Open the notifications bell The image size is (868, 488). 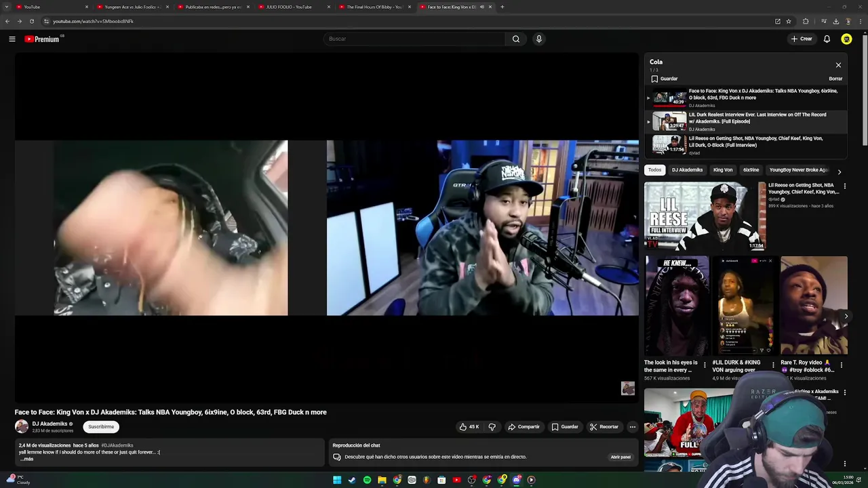click(827, 39)
